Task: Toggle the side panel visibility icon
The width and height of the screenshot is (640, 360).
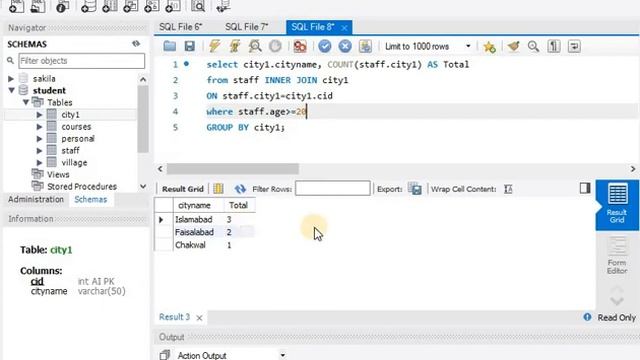Action: [585, 188]
